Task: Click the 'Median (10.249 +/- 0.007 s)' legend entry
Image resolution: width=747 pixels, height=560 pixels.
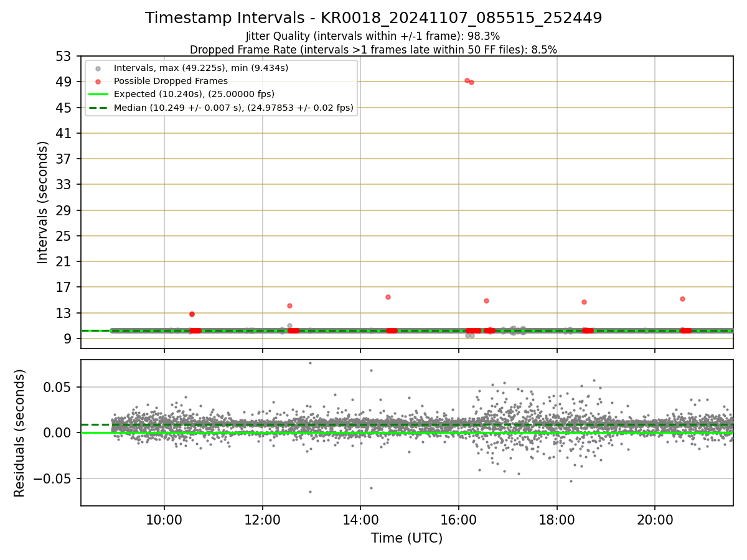Action: (x=233, y=108)
